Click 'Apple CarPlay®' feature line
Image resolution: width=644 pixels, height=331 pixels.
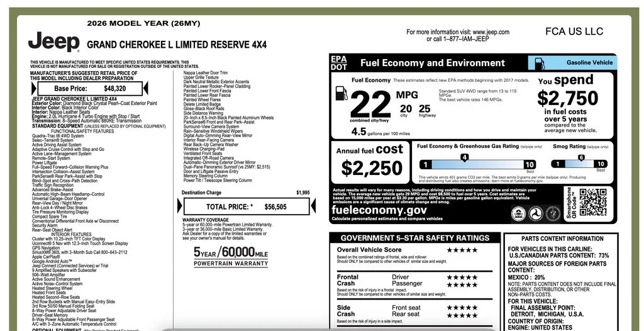pos(46,257)
